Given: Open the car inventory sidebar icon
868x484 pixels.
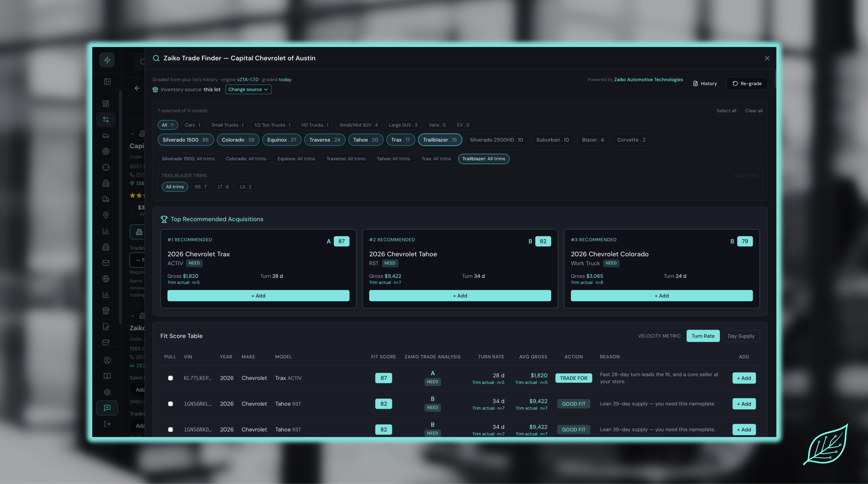Looking at the screenshot, I should (x=106, y=136).
